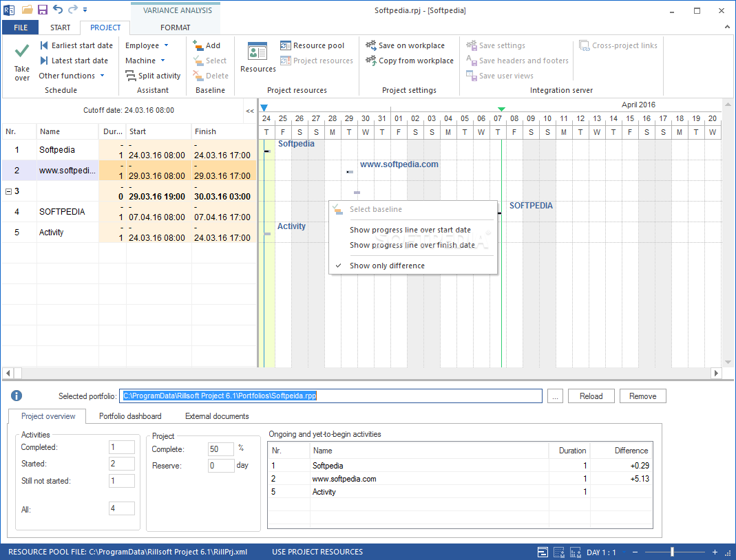
Task: Click the Redo arrow icon
Action: coord(73,10)
